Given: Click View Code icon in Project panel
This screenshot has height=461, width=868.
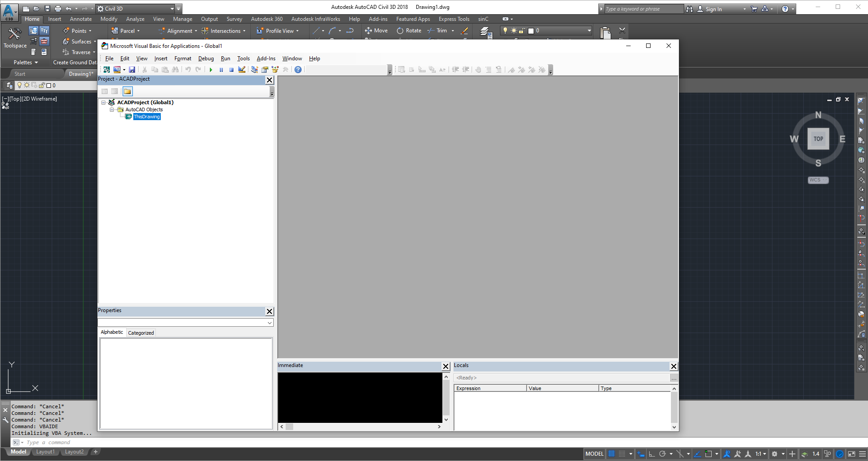Looking at the screenshot, I should tap(105, 91).
